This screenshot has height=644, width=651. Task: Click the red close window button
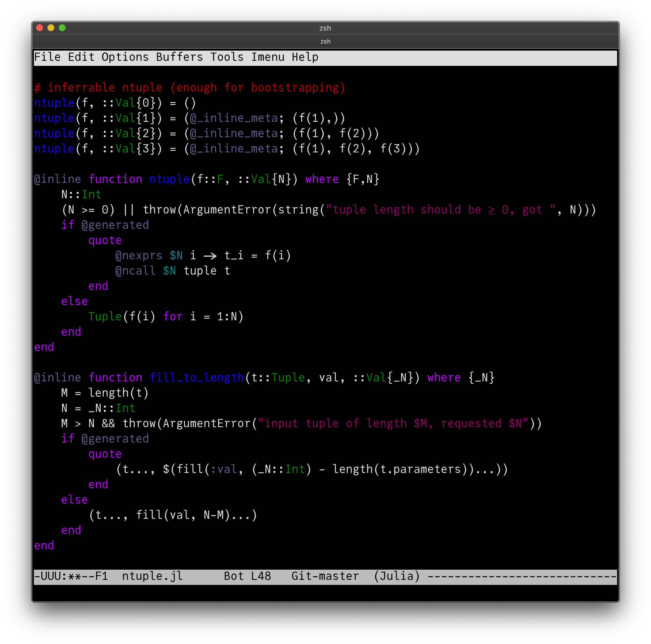[40, 28]
